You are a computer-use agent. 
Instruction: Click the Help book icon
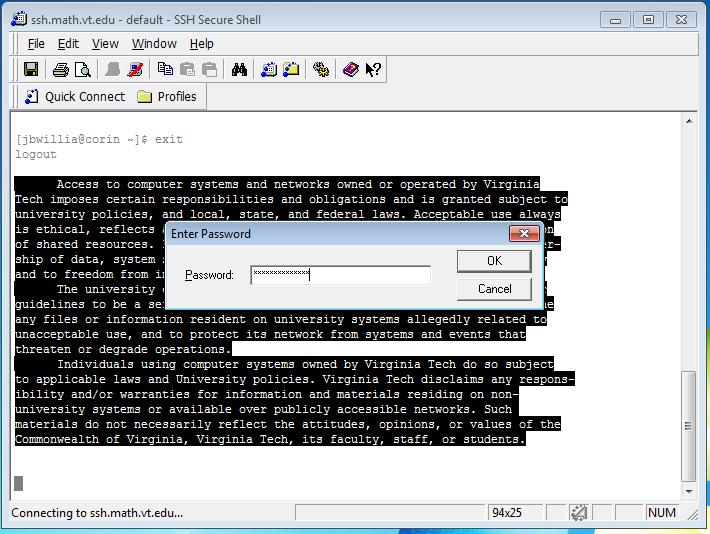coord(350,69)
